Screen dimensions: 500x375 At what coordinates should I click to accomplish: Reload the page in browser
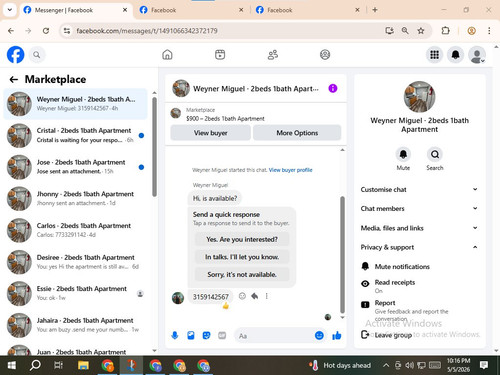tap(46, 31)
